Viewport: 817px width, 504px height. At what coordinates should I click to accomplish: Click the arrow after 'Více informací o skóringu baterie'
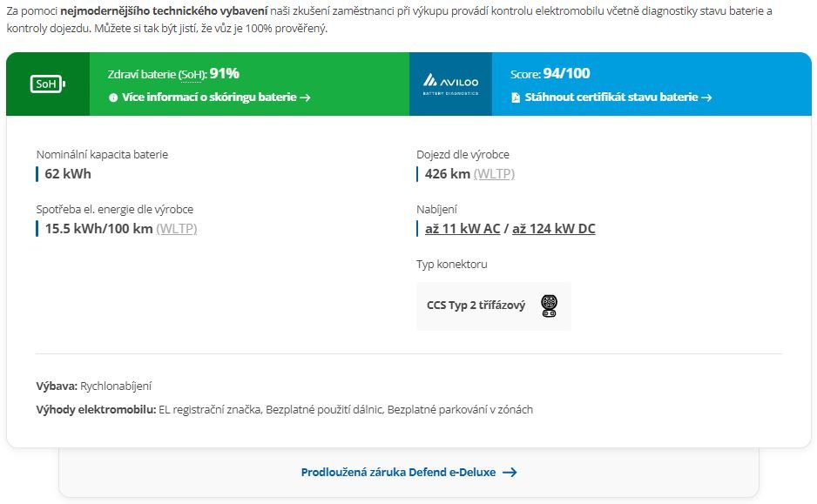pyautogui.click(x=305, y=97)
